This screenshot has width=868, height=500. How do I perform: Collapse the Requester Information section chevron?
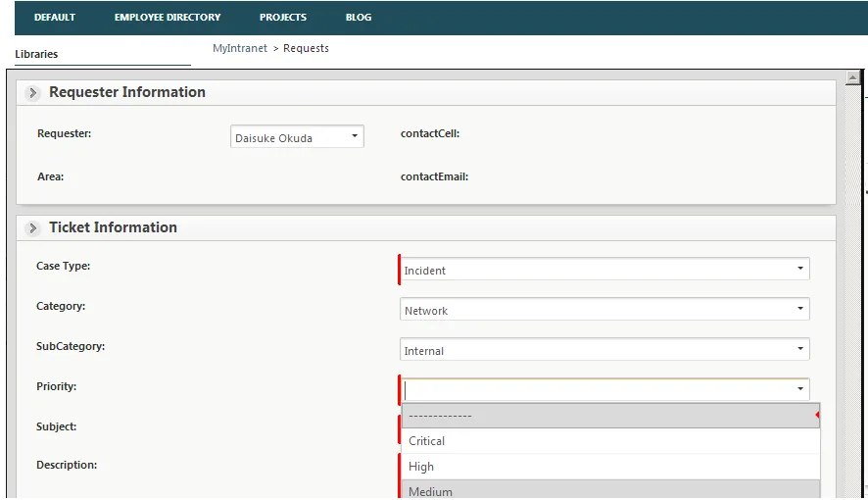coord(32,93)
